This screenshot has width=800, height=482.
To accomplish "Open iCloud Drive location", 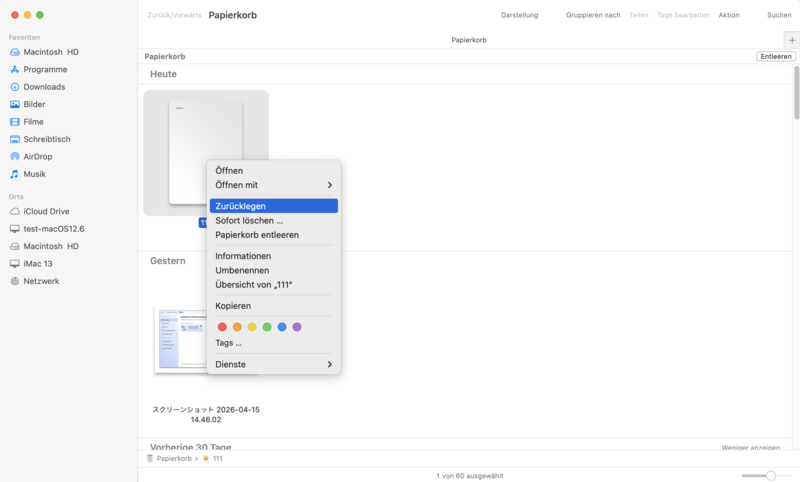I will [x=46, y=211].
